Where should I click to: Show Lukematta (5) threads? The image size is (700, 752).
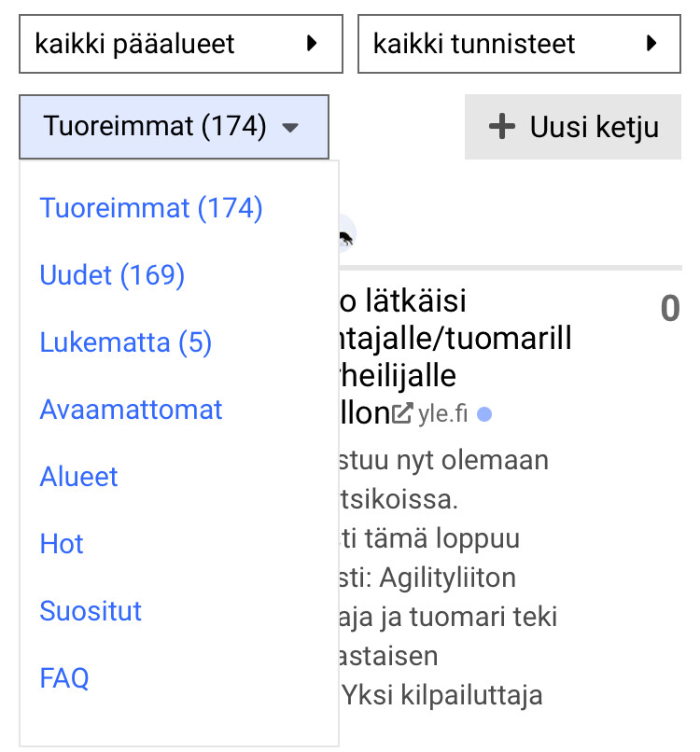(126, 342)
